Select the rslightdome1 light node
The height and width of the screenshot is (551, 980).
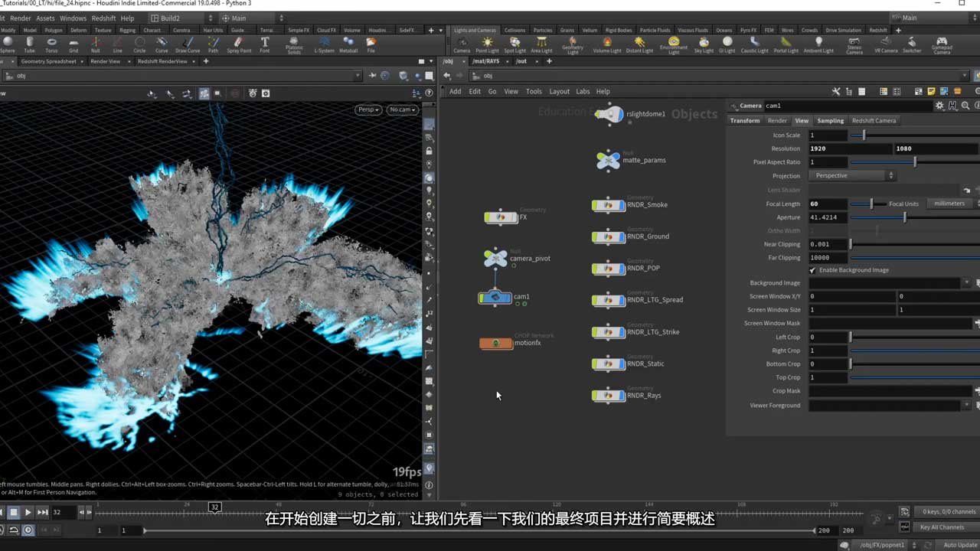click(609, 115)
